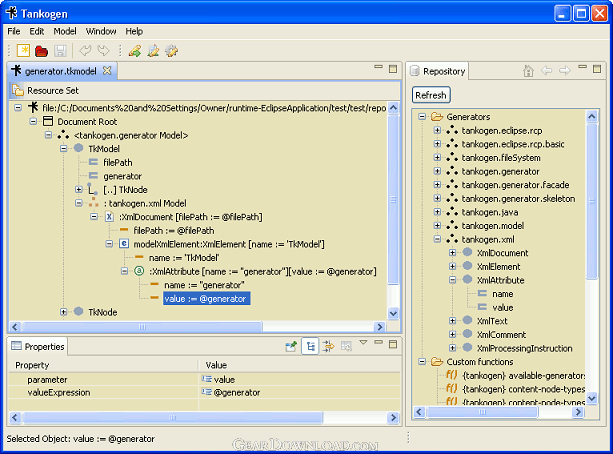Click editor vertical scrollbar down arrow
The height and width of the screenshot is (454, 613).
393,313
